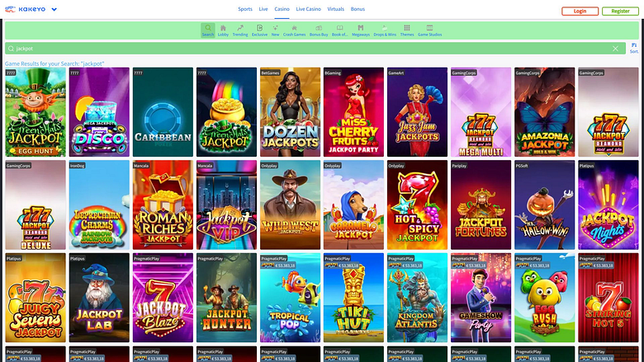Go to the Bonus tab
This screenshot has height=362, width=644.
[x=358, y=9]
